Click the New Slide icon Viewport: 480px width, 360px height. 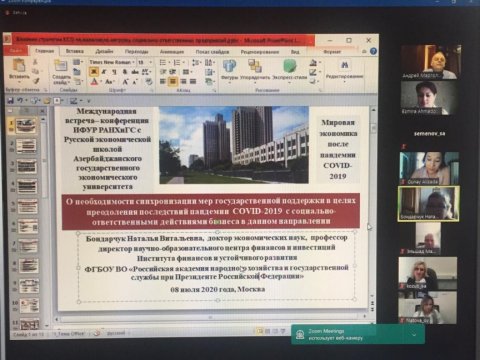(x=61, y=65)
